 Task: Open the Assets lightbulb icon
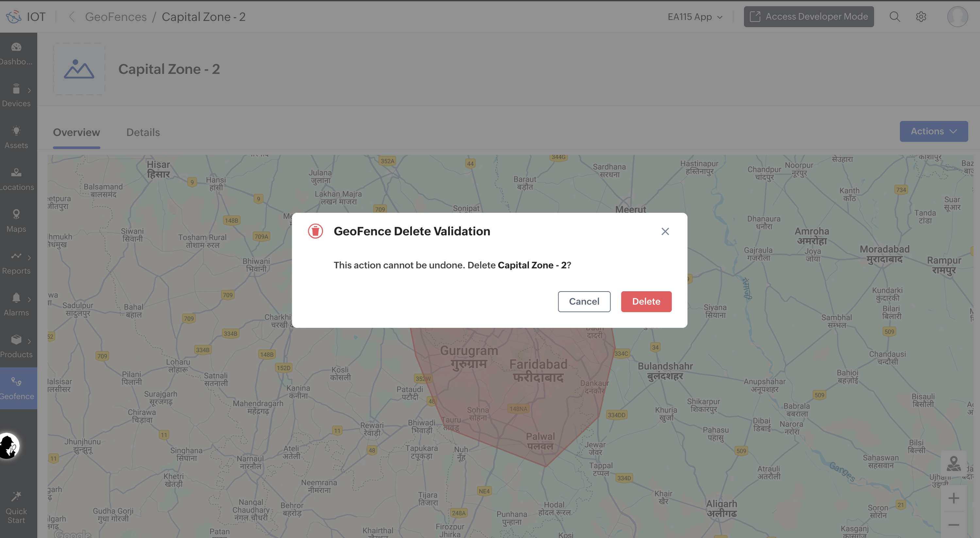16,131
